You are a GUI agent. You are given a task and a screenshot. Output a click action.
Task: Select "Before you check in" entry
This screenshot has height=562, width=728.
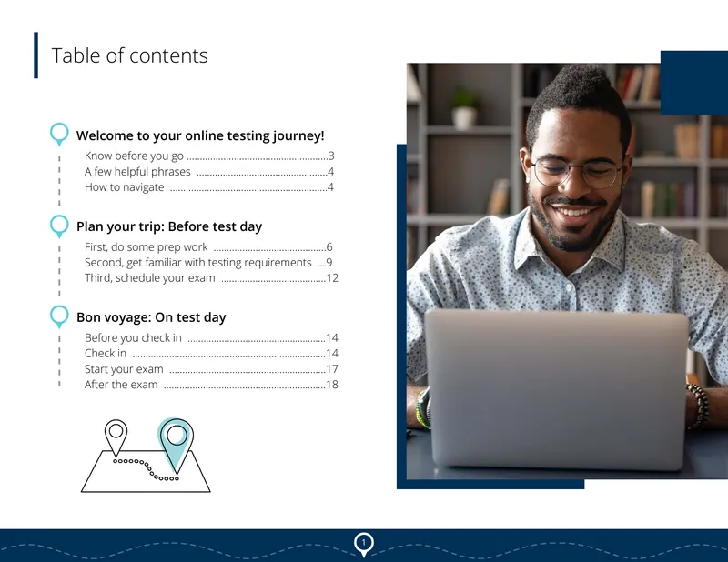pyautogui.click(x=211, y=338)
